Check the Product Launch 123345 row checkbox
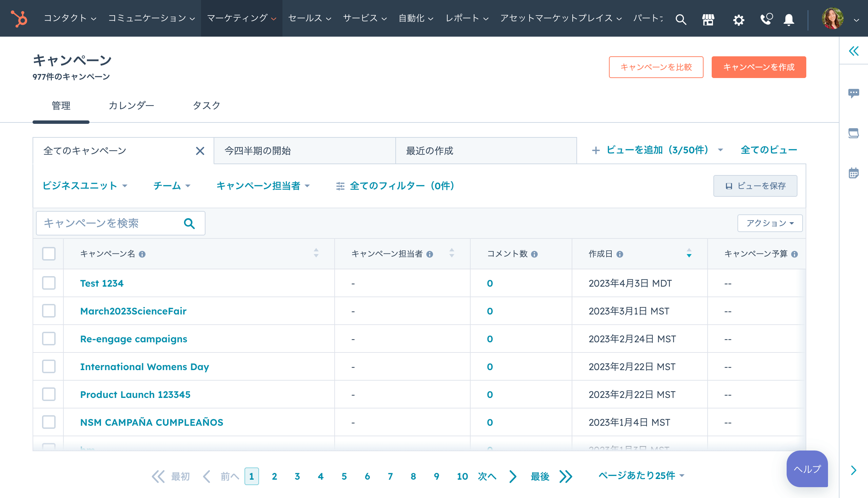The image size is (868, 498). [x=49, y=395]
